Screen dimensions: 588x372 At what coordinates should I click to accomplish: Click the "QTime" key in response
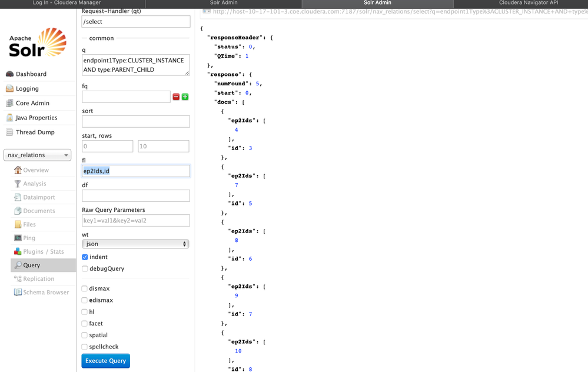tap(226, 56)
